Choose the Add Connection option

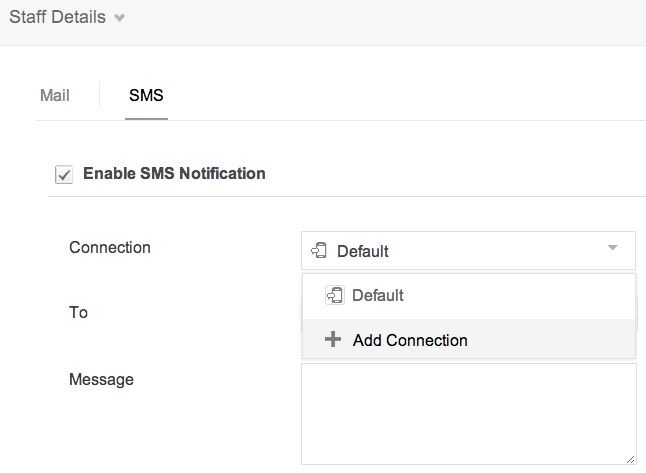tap(410, 340)
